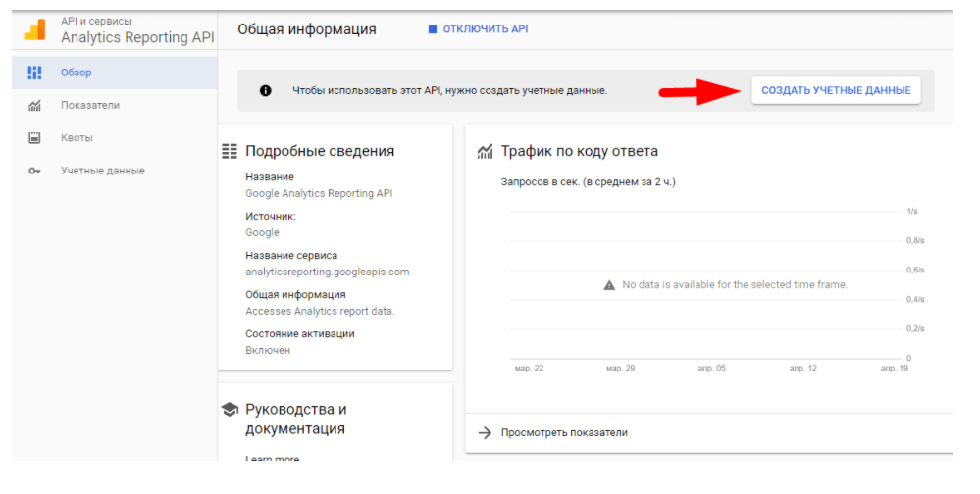
Task: Click the API и сервисы label
Action: [96, 22]
